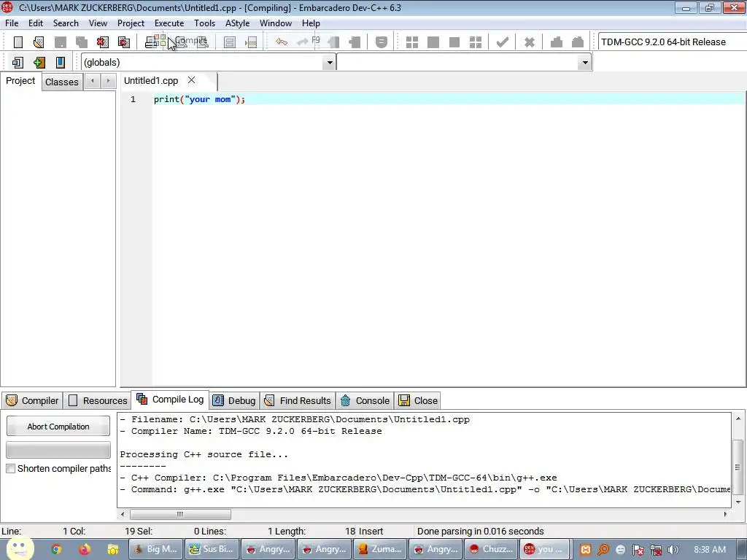Open the Search menu
Screen dimensions: 747x560
(66, 23)
